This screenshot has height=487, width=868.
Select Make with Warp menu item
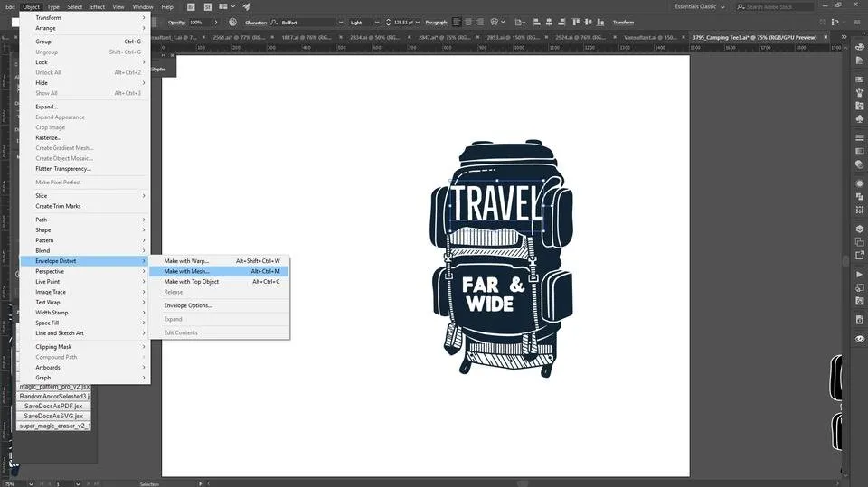(x=219, y=260)
